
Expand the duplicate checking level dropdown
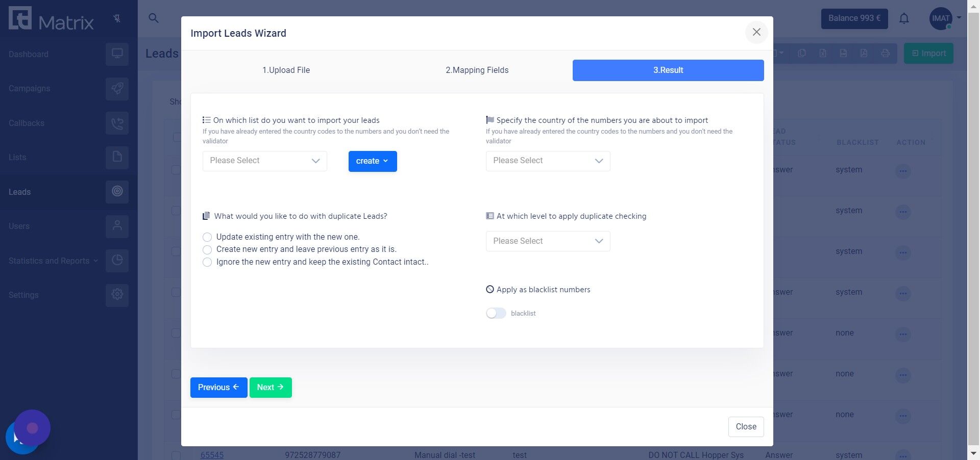tap(548, 241)
